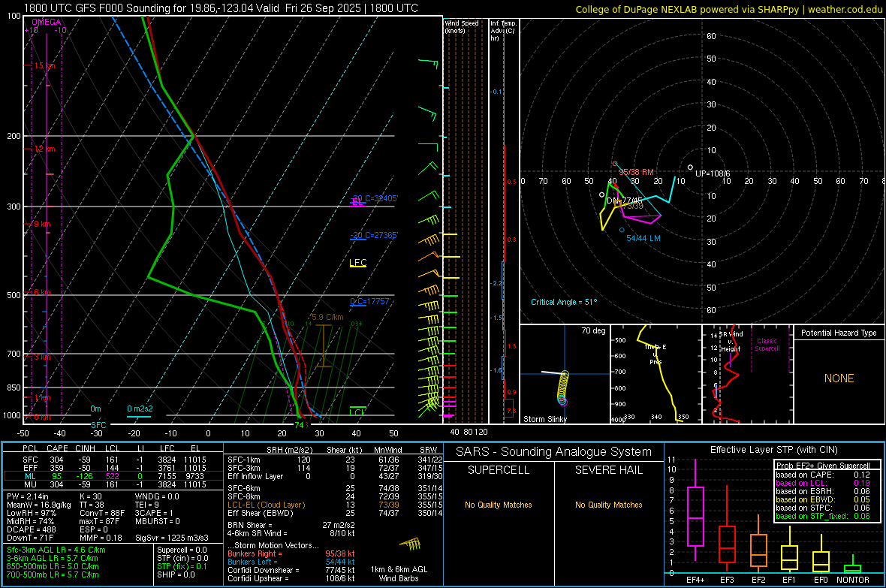Click the -30 C=32405' level label
Screen dimensions: 886x588
tap(374, 198)
